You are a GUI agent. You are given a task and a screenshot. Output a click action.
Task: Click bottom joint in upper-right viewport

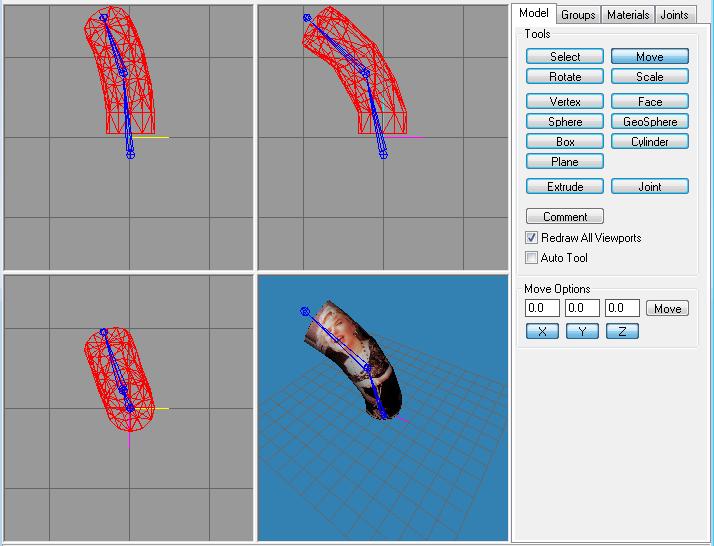[383, 155]
